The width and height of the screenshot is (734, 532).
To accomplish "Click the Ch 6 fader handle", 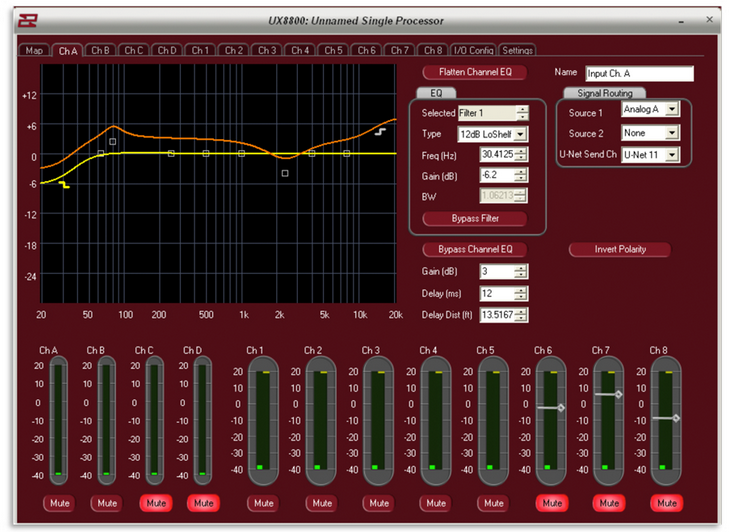I will [560, 408].
